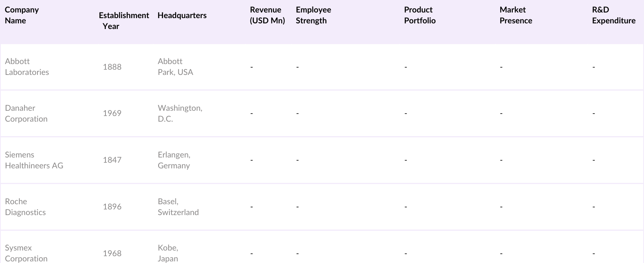Select the Abbott Laboratories company name
644x263 pixels.
pos(27,67)
